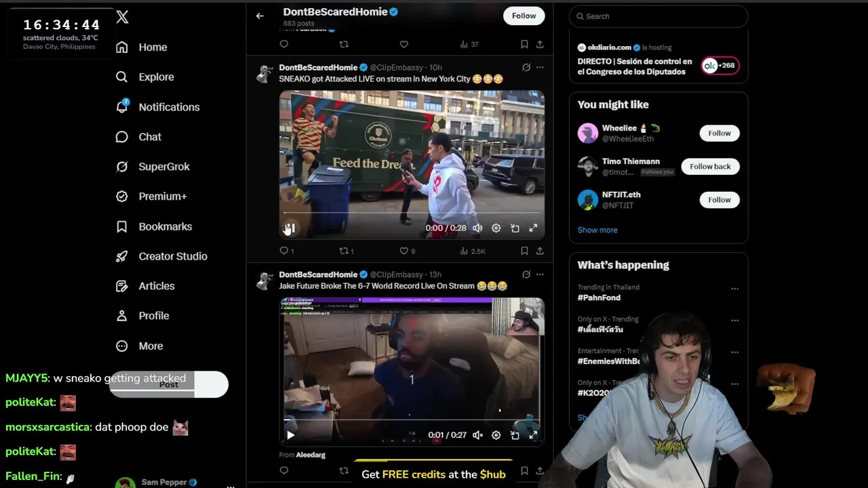
Task: Open Grok actions on SNEAKO post
Action: click(526, 67)
